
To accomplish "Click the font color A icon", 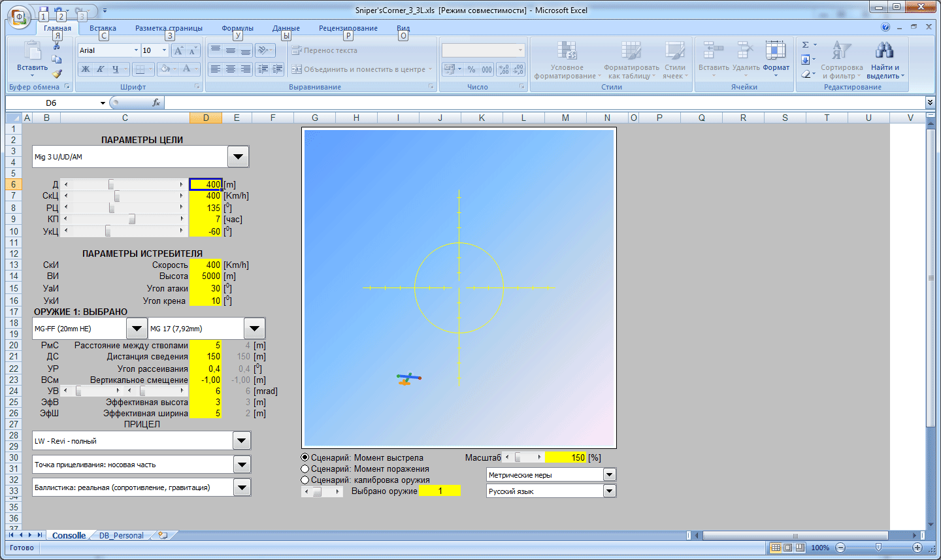I will 186,69.
